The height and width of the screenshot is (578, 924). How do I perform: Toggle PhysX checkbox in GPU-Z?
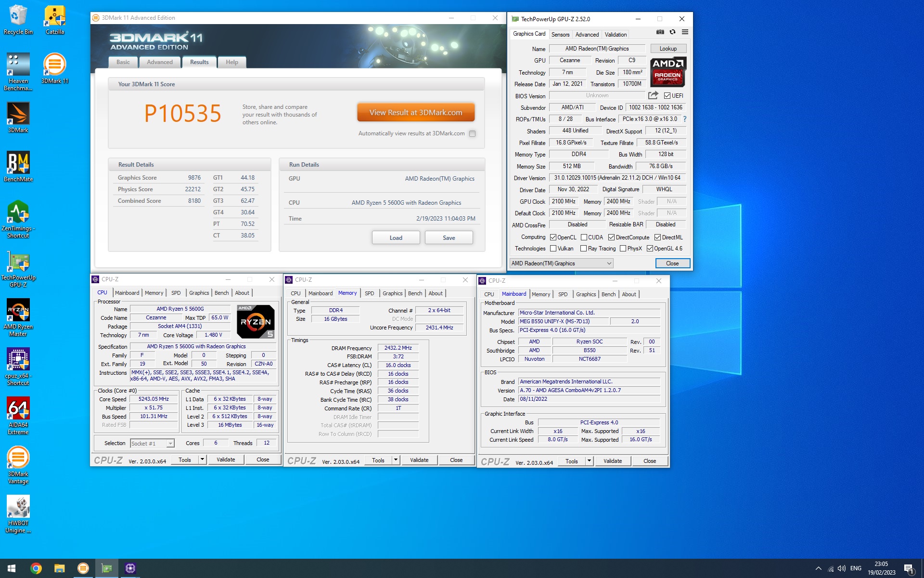[x=623, y=249]
